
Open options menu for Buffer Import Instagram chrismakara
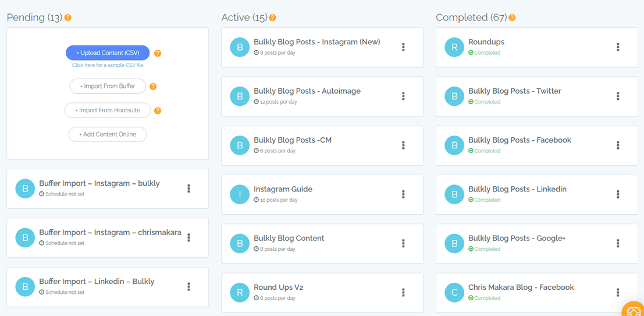[188, 237]
